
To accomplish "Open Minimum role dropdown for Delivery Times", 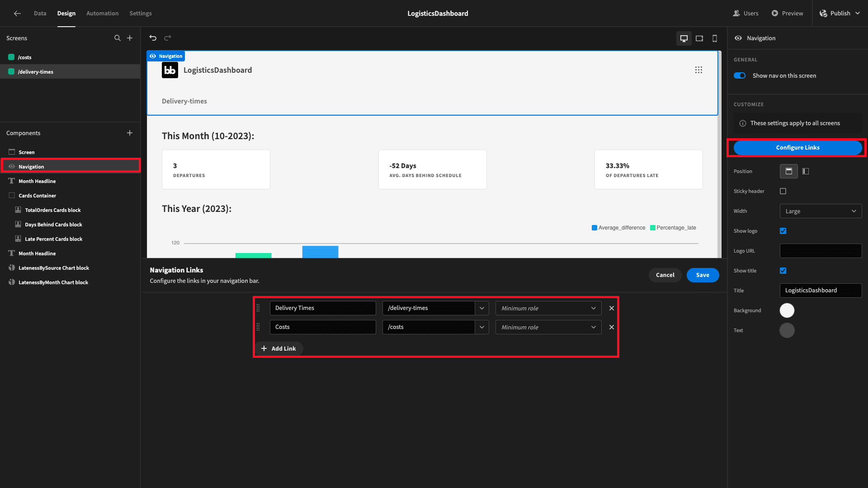I will pyautogui.click(x=548, y=308).
